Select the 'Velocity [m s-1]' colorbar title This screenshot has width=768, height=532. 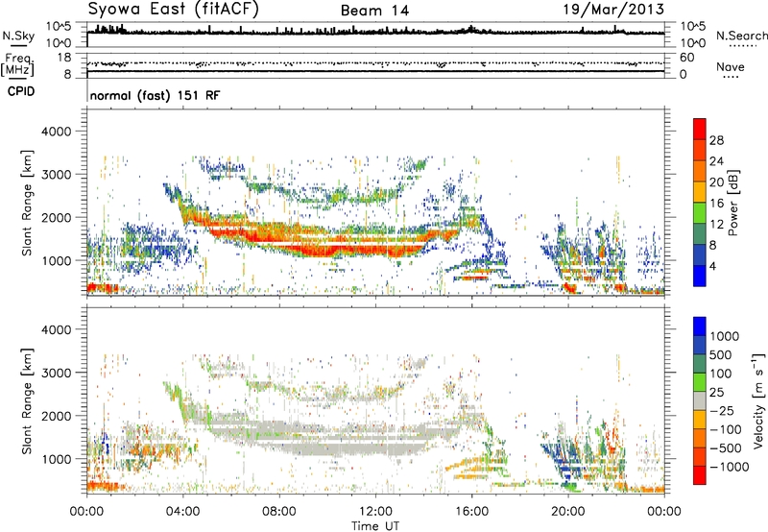point(758,400)
